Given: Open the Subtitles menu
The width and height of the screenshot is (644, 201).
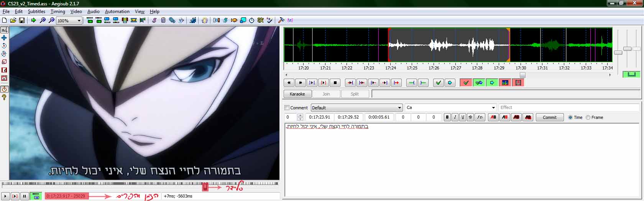Looking at the screenshot, I should [36, 12].
